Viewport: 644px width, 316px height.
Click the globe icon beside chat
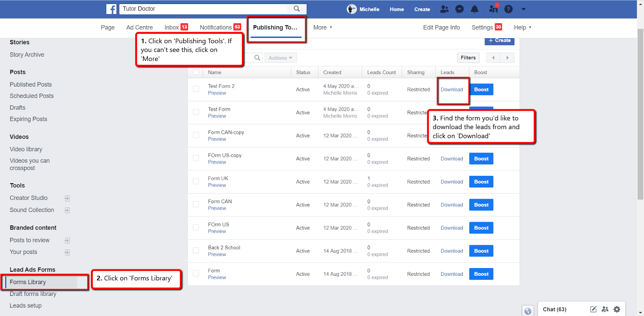[528, 311]
